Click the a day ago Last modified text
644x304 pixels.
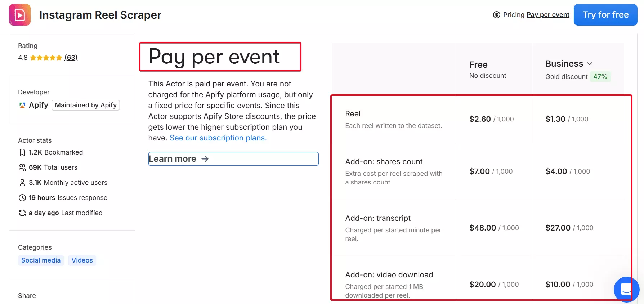point(66,213)
